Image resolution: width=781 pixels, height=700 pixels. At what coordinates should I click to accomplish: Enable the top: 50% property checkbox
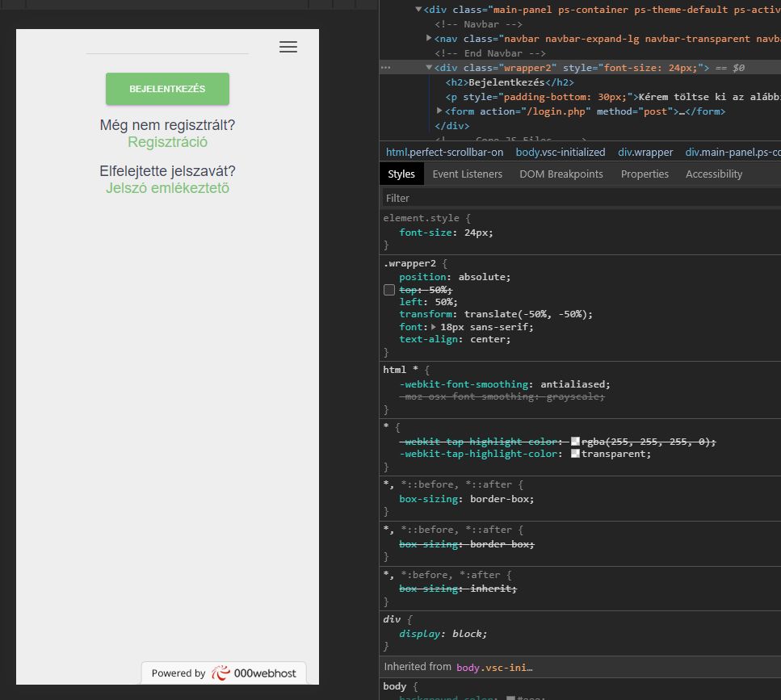[x=389, y=290]
